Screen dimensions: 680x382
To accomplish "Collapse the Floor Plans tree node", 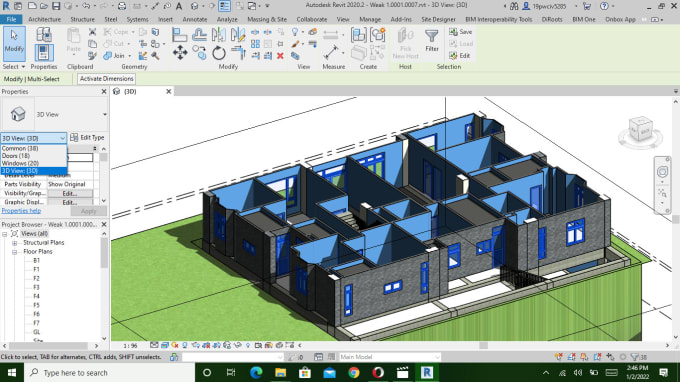I will 14,252.
